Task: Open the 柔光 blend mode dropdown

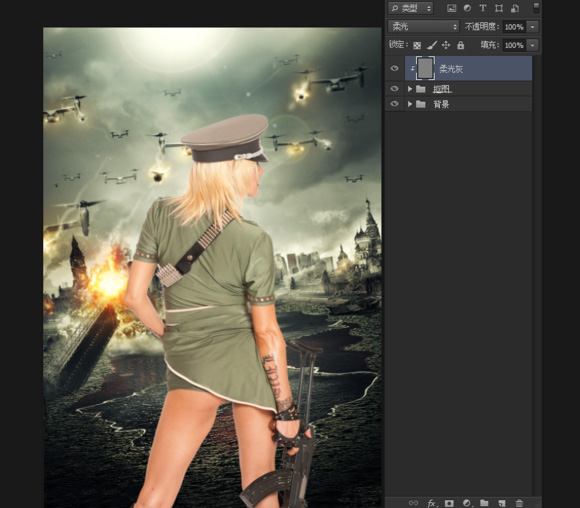Action: [x=424, y=27]
